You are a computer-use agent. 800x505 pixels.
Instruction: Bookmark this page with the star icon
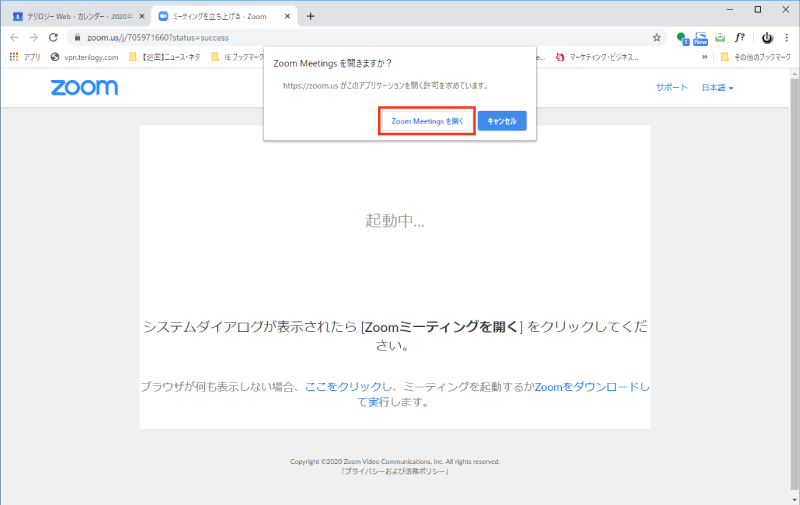coord(657,37)
